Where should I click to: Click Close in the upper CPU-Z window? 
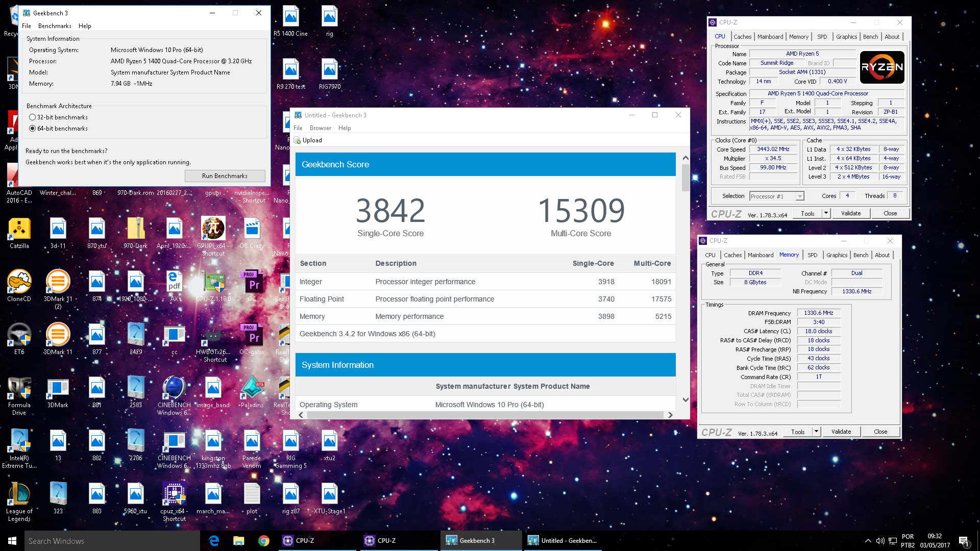pyautogui.click(x=890, y=213)
